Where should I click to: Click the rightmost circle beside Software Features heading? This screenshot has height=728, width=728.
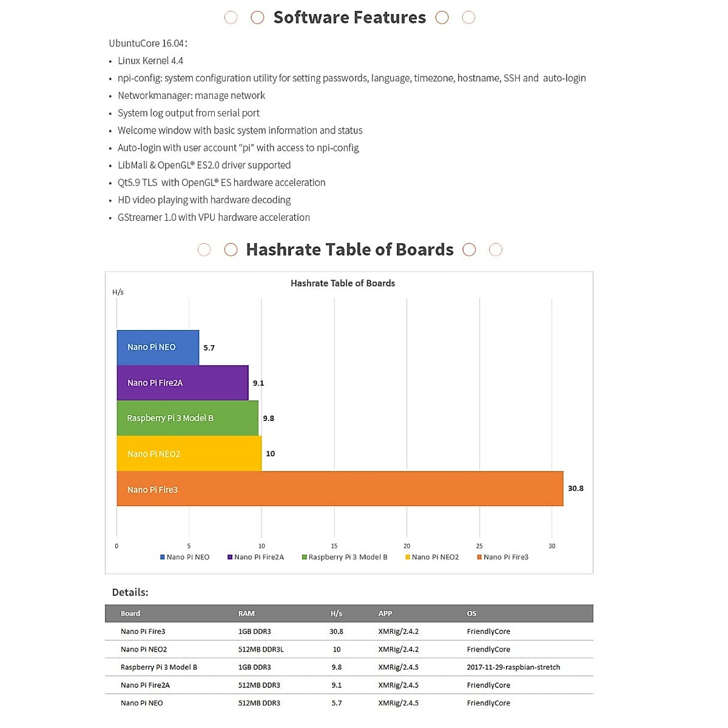pyautogui.click(x=468, y=18)
